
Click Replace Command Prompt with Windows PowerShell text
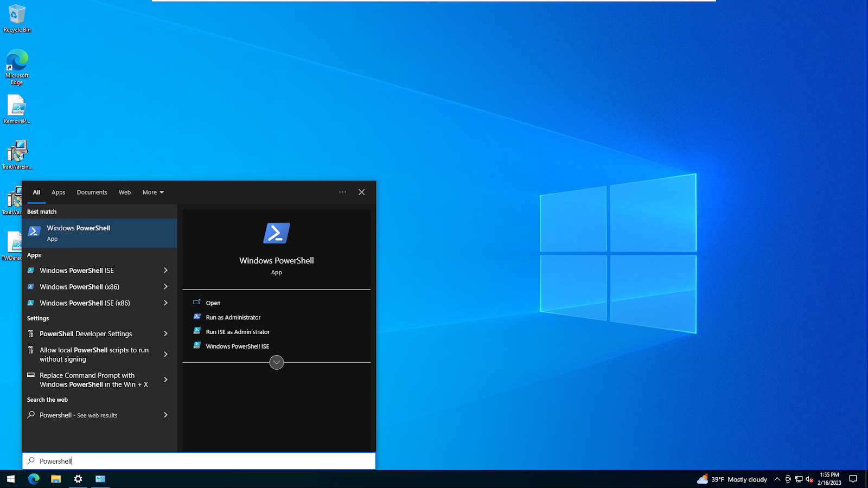[x=94, y=380]
